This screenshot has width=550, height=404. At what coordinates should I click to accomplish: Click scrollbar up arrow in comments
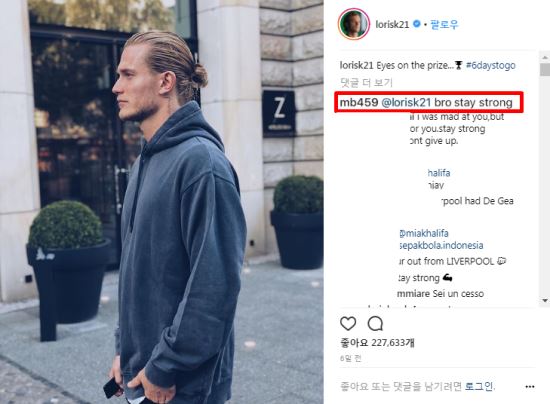pyautogui.click(x=545, y=57)
